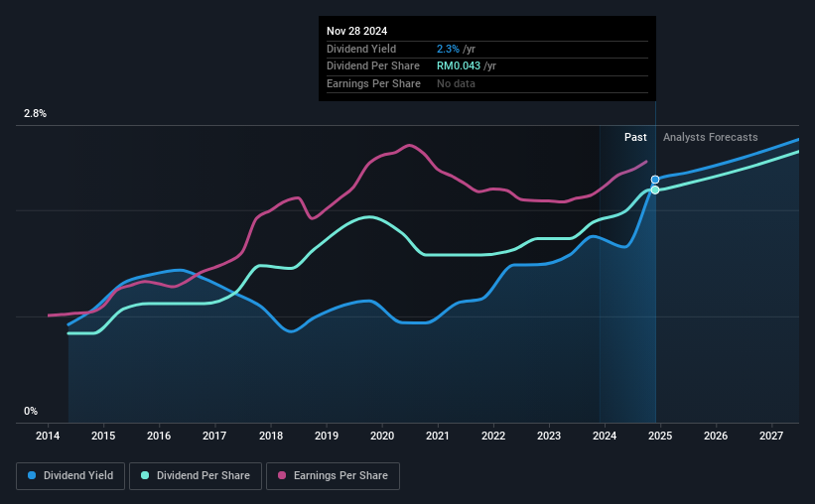Select the blue Dividend Yield data point marker
815x504 pixels.
(655, 180)
